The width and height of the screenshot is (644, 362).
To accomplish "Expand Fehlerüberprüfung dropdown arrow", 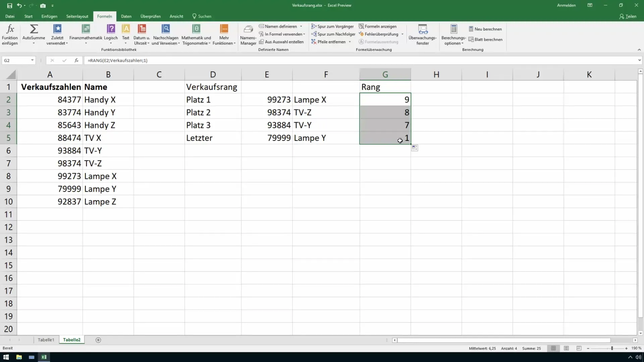I will [402, 34].
